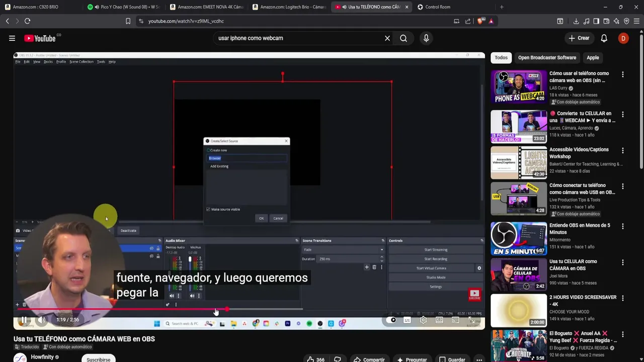
Task: Like the video showing 366
Action: 315,359
